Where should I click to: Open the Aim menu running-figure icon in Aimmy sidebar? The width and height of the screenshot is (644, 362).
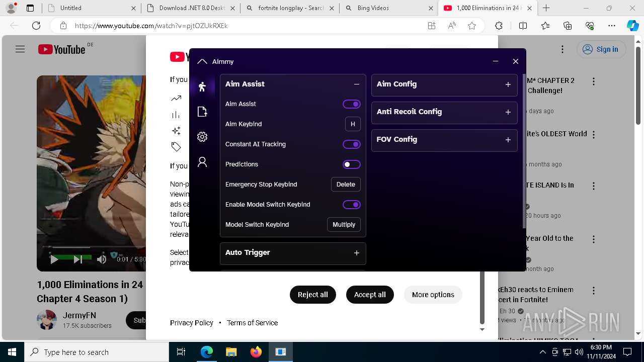(202, 86)
